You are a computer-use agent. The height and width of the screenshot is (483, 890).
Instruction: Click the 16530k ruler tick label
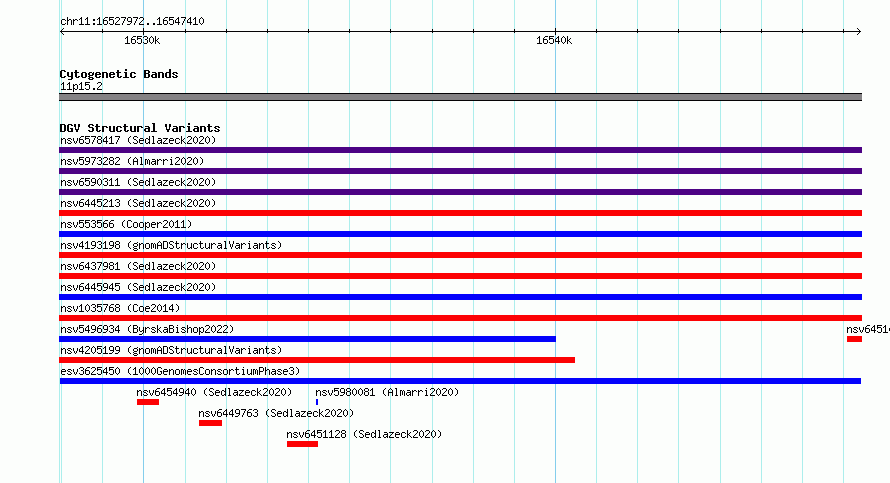click(142, 40)
